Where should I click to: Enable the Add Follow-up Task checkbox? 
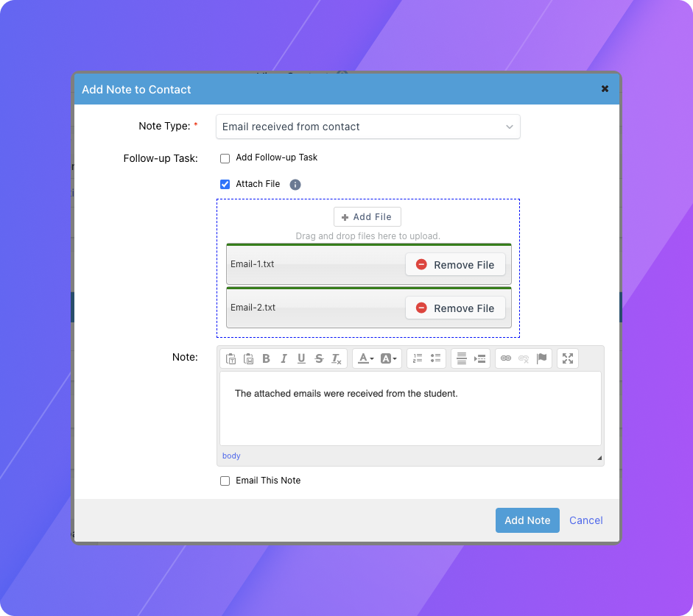(x=225, y=157)
